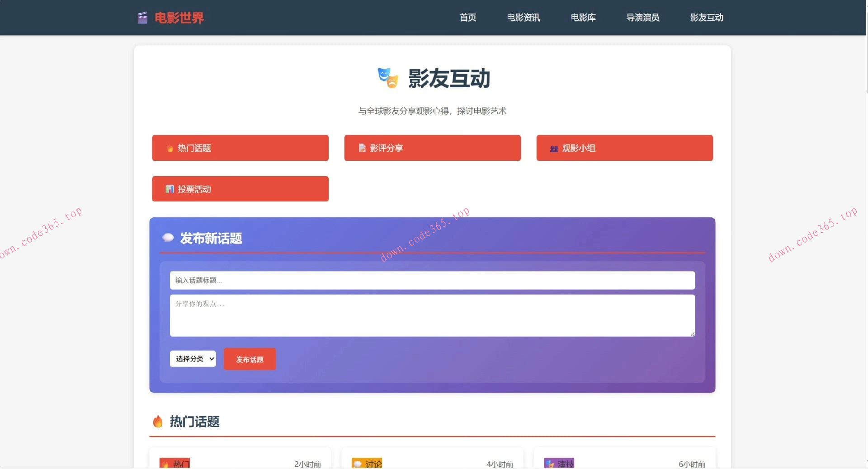Click the purple 演技 badge on the right topic card
This screenshot has height=469, width=868.
(x=559, y=463)
